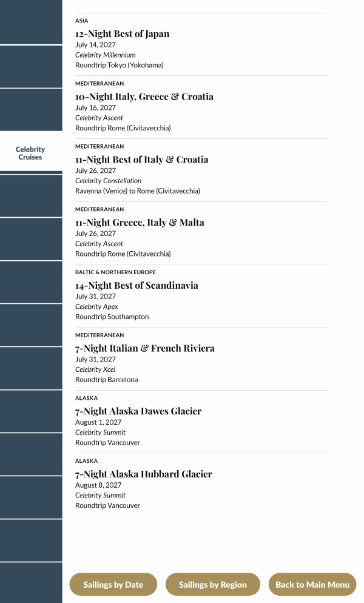
Task: Click the Baltic & Northern Europe region label
Action: click(x=115, y=272)
